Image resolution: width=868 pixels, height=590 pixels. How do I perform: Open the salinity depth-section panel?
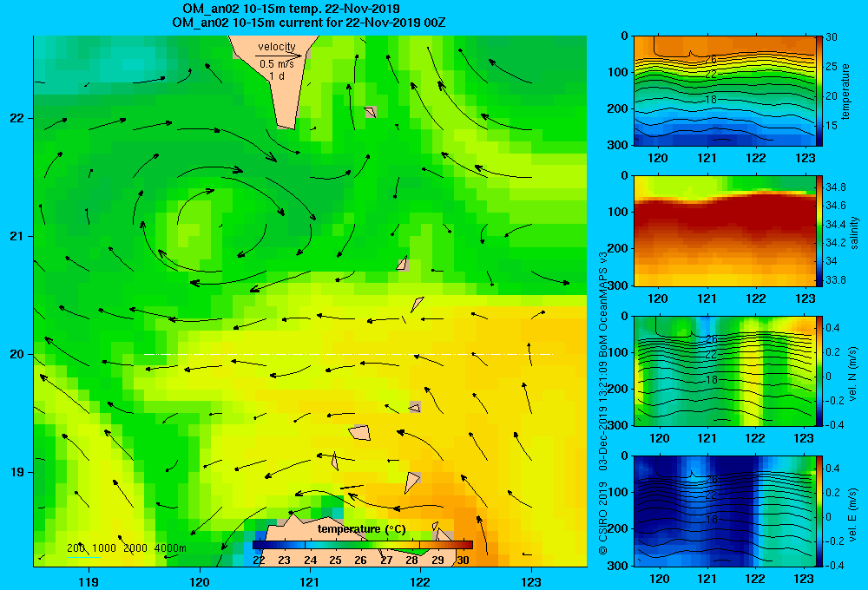(724, 231)
